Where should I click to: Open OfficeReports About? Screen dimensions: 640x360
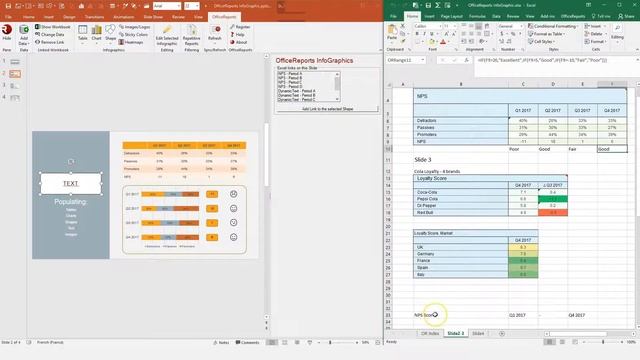(x=238, y=42)
